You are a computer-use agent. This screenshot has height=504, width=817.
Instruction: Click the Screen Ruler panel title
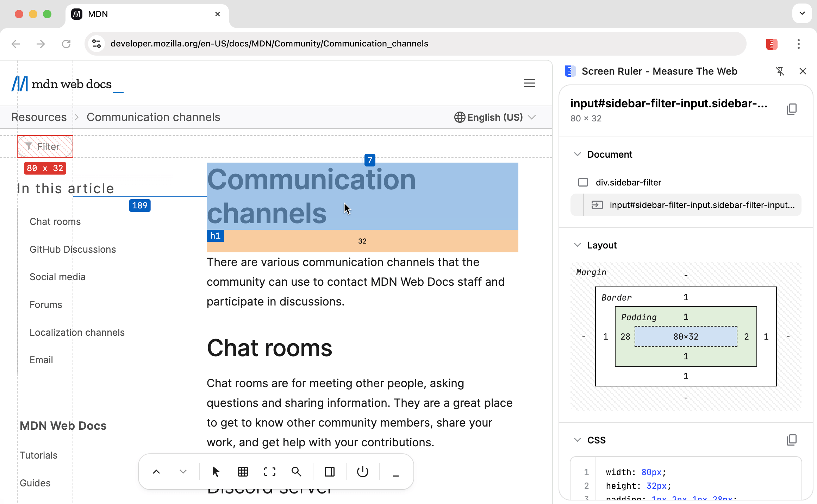[x=659, y=71]
